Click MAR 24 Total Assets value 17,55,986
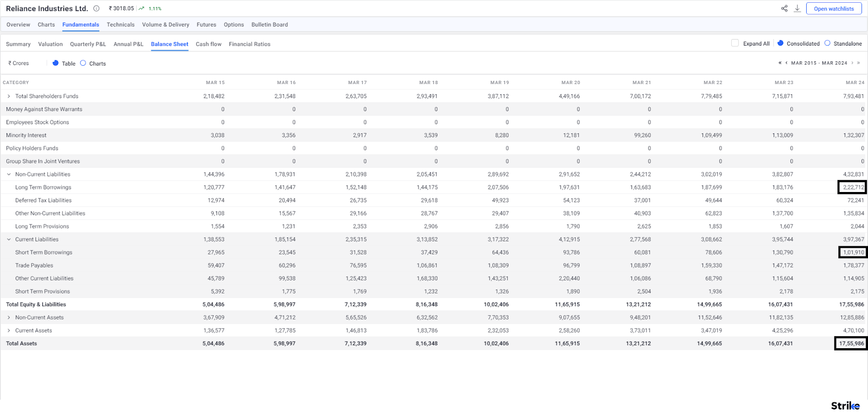 (x=852, y=343)
